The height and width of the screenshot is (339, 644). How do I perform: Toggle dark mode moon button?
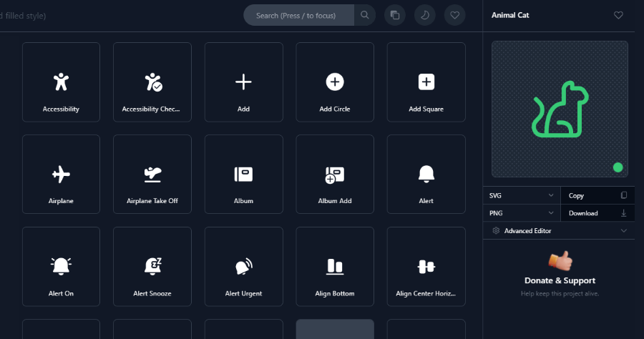click(x=424, y=15)
